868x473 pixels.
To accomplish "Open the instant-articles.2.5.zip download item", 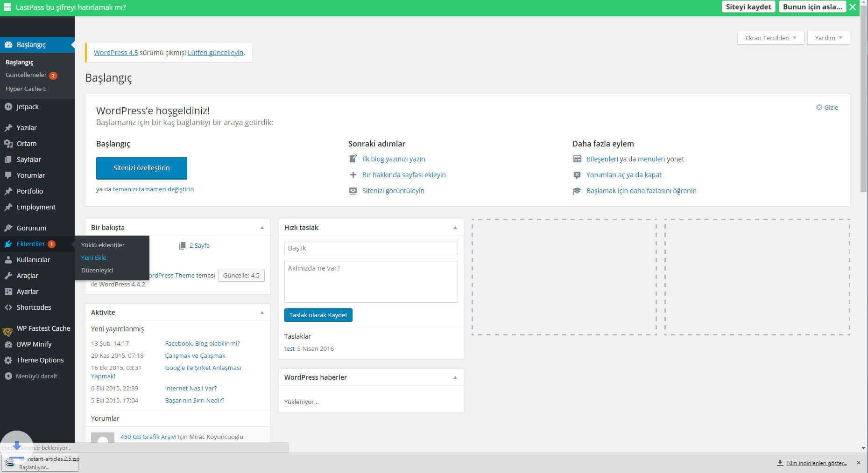I will (x=40, y=463).
